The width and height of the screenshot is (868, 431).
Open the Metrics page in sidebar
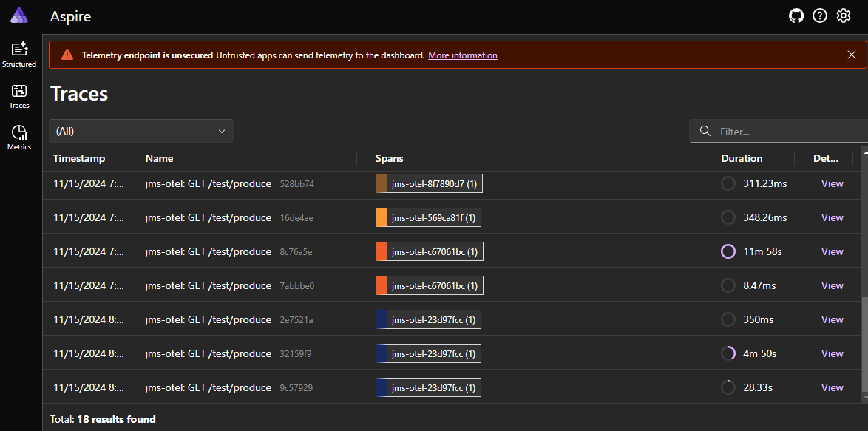point(19,138)
